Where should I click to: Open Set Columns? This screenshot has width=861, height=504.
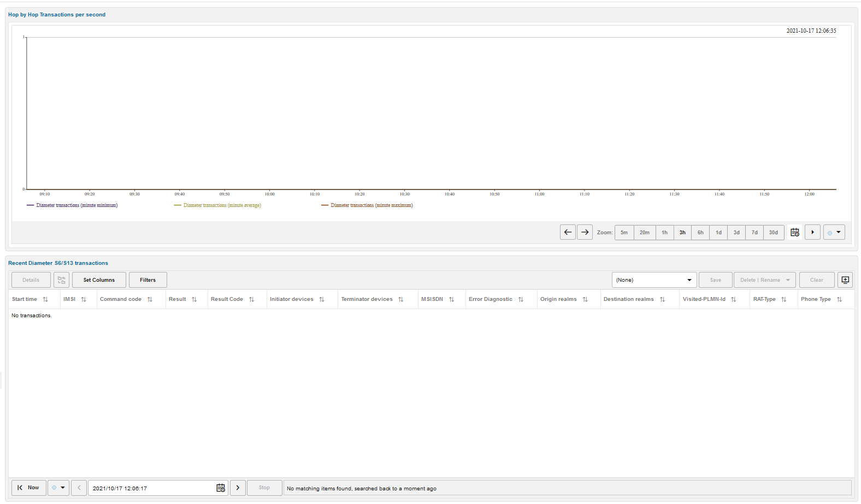(x=99, y=280)
